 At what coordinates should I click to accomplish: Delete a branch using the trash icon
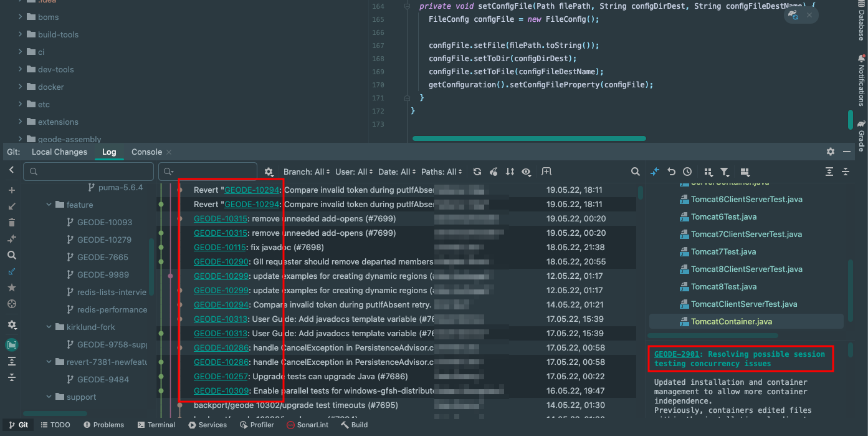pyautogui.click(x=11, y=222)
